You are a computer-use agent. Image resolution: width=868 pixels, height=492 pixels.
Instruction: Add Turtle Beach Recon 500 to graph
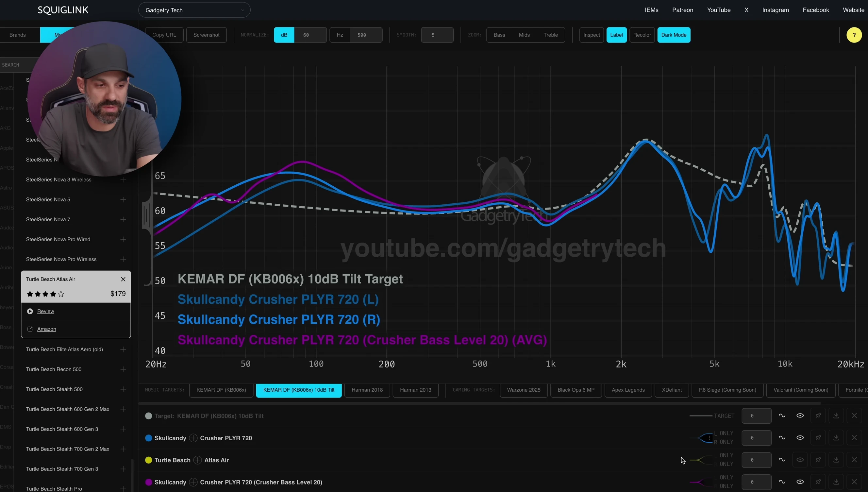[x=123, y=369]
